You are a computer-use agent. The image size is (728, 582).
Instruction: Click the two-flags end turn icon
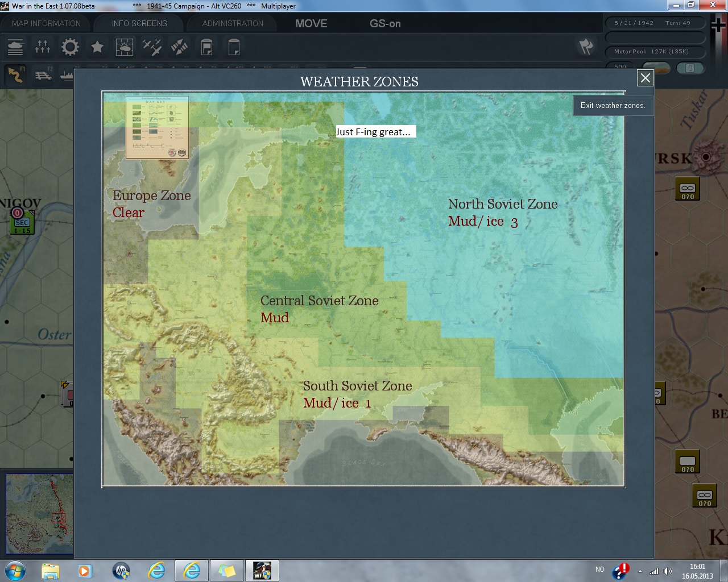click(x=586, y=47)
